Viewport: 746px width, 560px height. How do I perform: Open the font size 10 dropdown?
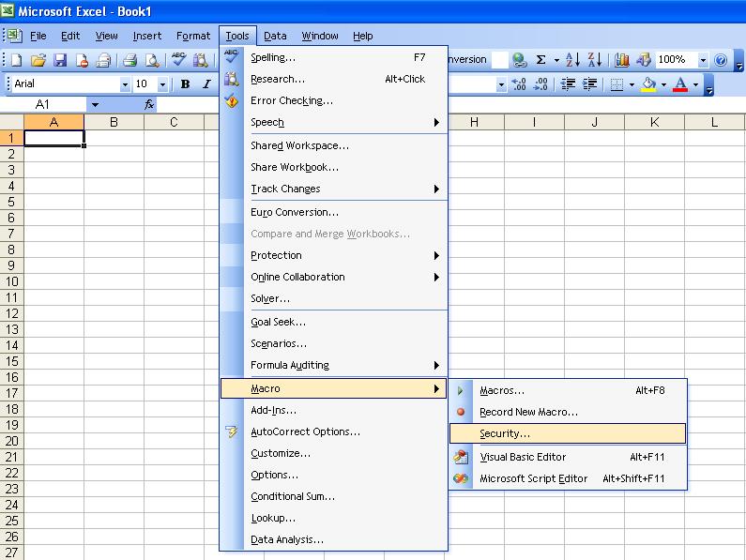(x=162, y=84)
